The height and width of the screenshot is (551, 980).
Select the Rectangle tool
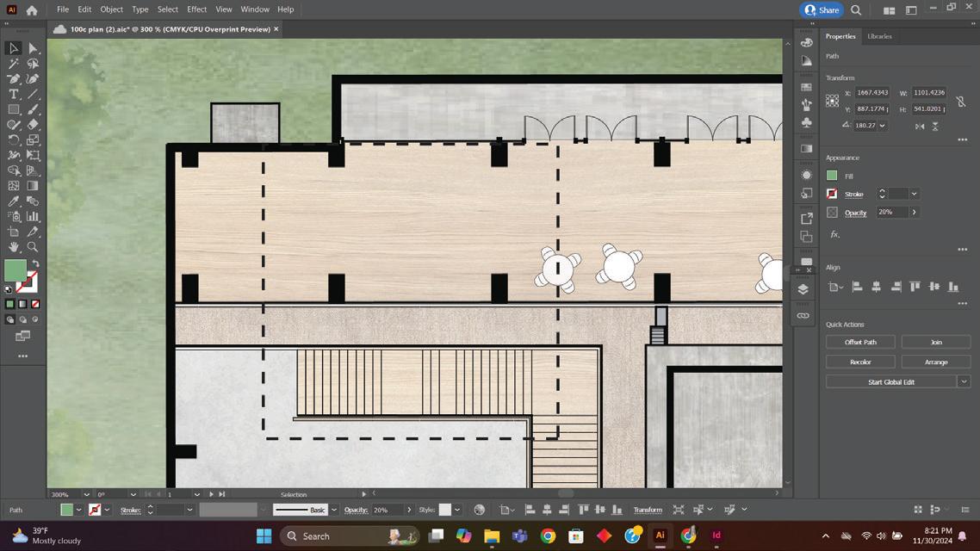tap(13, 109)
